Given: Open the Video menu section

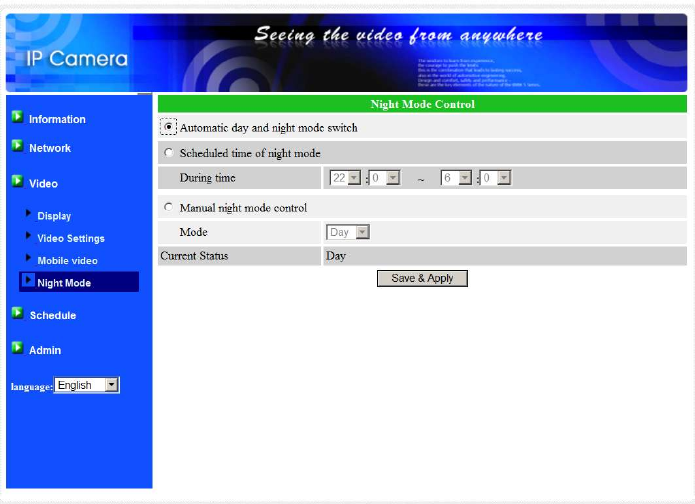Looking at the screenshot, I should [x=43, y=184].
